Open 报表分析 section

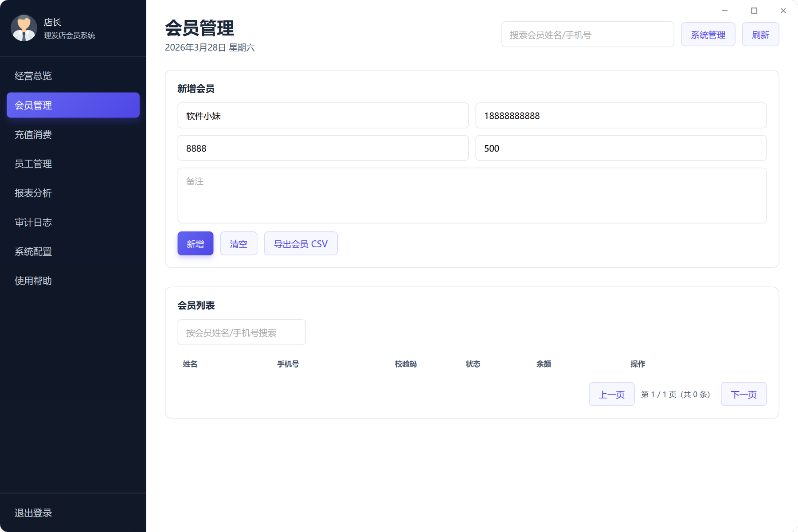click(73, 193)
